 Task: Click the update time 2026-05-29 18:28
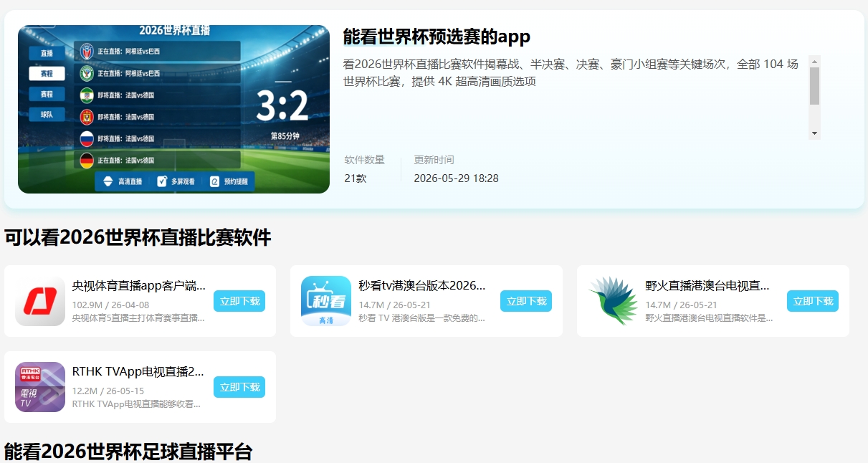pyautogui.click(x=456, y=178)
